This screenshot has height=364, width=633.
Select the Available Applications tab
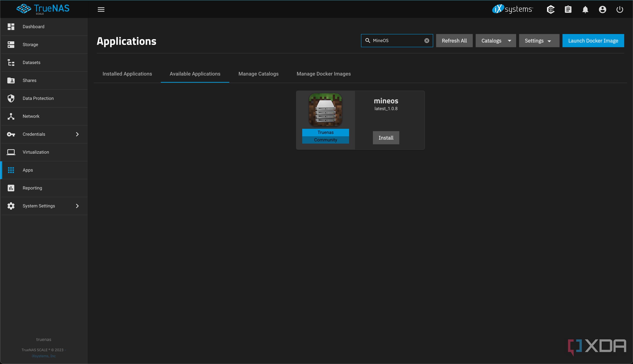[195, 74]
